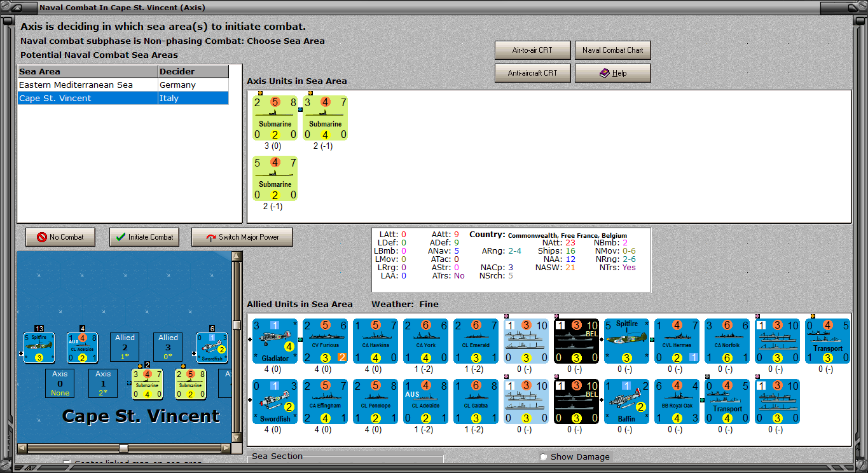Click the Axis 1 sea box on map
The width and height of the screenshot is (868, 473).
pyautogui.click(x=103, y=383)
